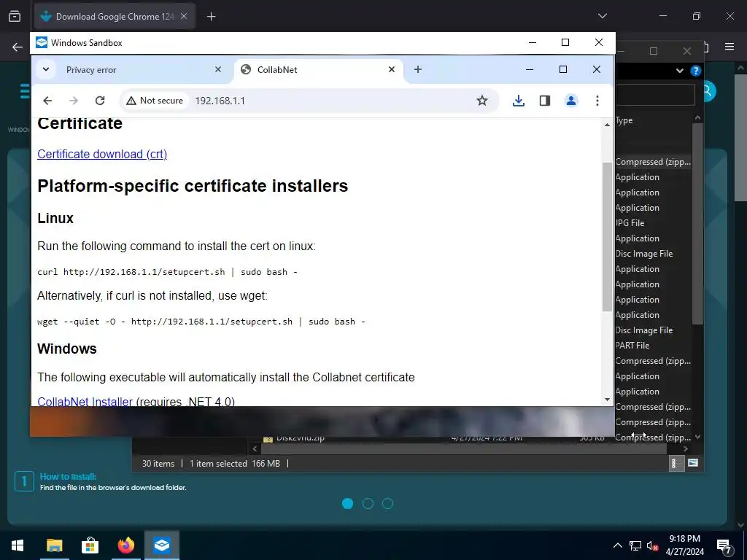Click File Explorer help question icon
Screen dimensions: 747x560
[x=695, y=71]
